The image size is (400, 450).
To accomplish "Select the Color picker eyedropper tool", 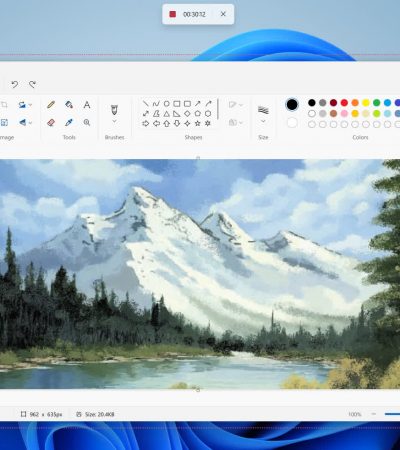I will pos(69,123).
